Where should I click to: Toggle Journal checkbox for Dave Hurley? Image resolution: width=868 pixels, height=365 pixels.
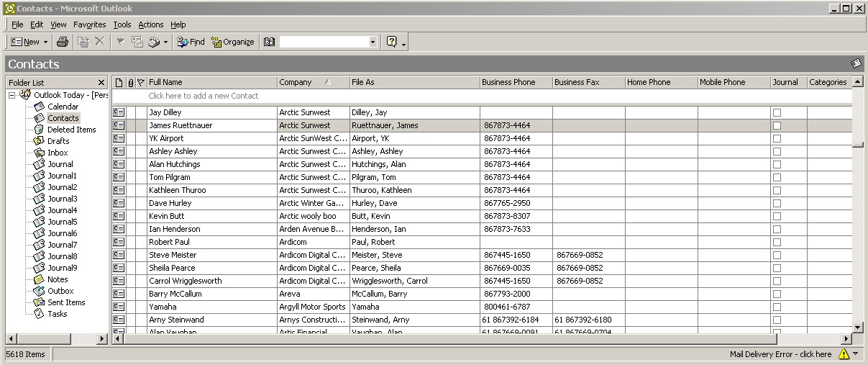777,203
